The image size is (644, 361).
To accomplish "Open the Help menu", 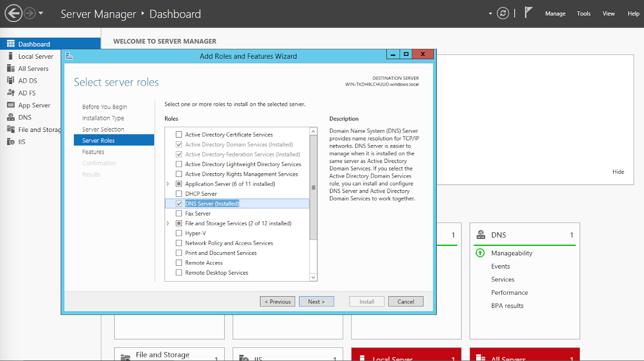I will [x=633, y=14].
